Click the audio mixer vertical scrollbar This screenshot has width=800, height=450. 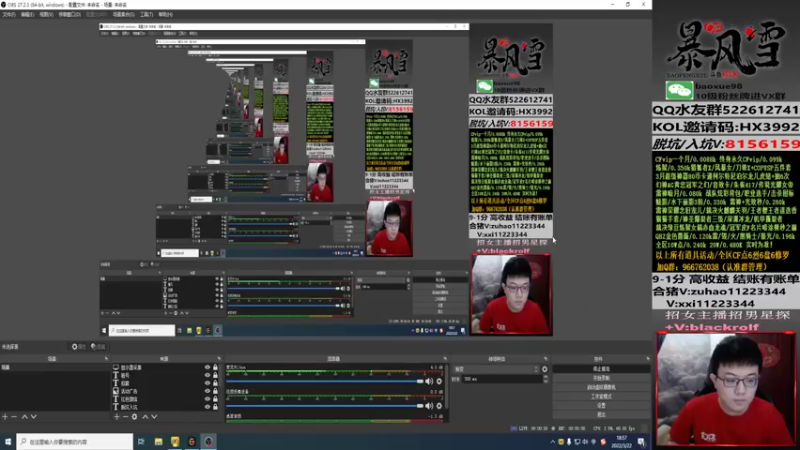pos(447,388)
